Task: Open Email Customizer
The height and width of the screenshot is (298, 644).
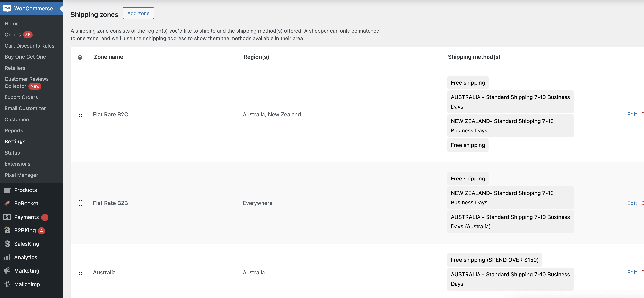Action: tap(25, 108)
